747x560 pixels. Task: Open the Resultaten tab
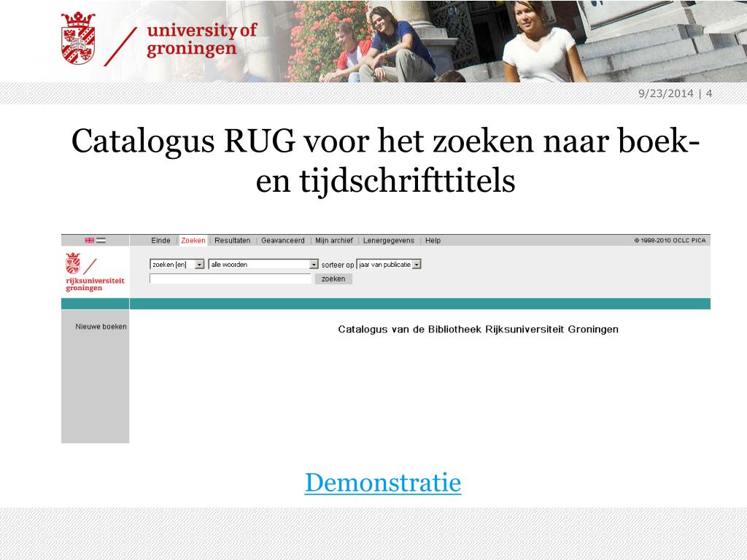point(233,241)
